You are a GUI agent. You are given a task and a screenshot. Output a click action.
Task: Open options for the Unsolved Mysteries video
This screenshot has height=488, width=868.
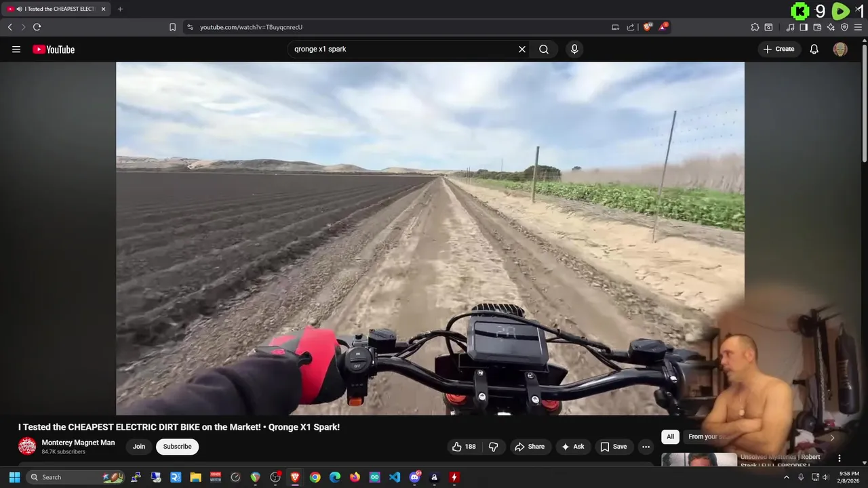[840, 458]
